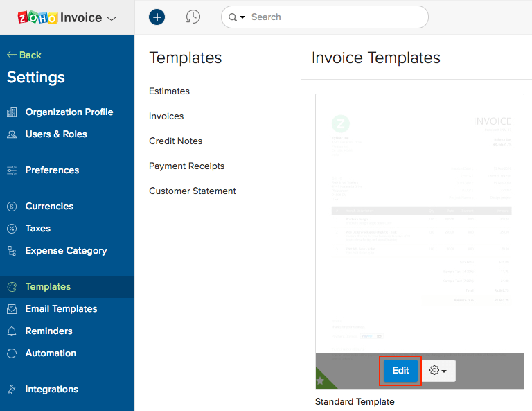Click the Integrations plug icon
532x411 pixels.
pos(12,390)
